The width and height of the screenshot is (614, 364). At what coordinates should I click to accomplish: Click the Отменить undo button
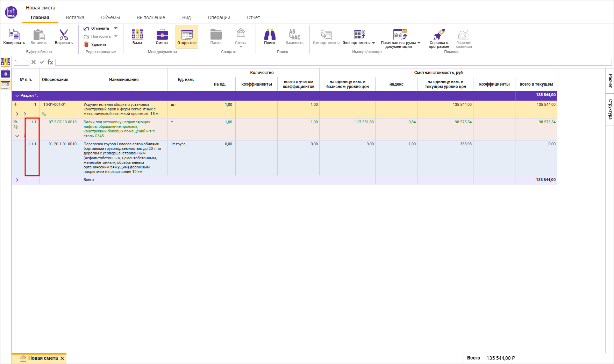[x=97, y=28]
